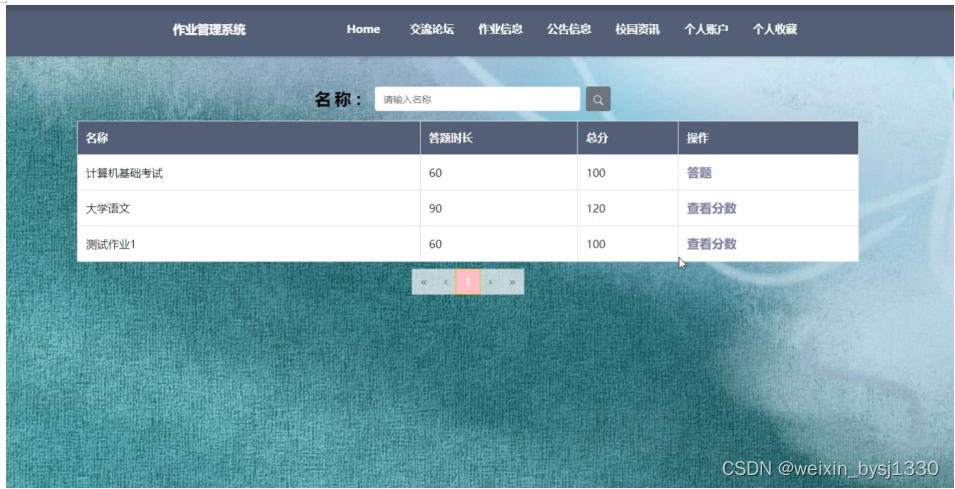Open 公告信息 in navigation bar
This screenshot has height=489, width=955.
tap(569, 29)
